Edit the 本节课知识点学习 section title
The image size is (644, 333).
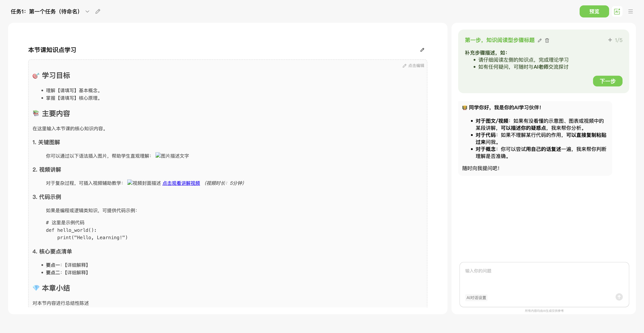point(422,50)
